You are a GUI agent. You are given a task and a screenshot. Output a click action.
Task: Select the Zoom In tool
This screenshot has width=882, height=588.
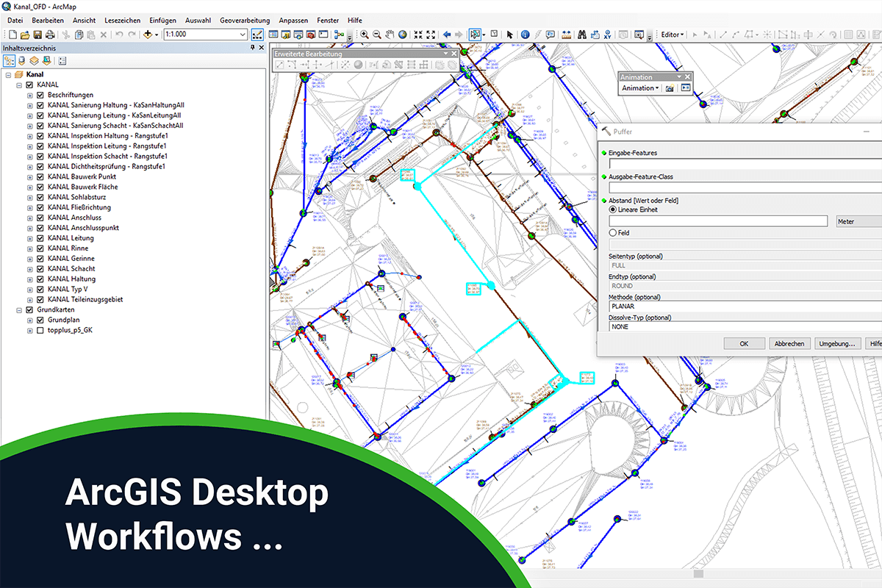pos(365,35)
